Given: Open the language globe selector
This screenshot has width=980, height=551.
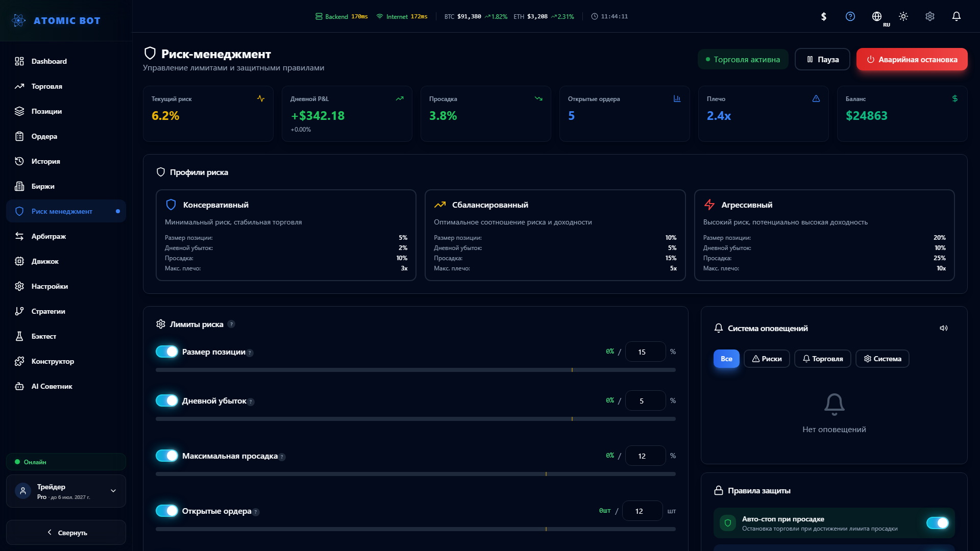Looking at the screenshot, I should click(877, 16).
